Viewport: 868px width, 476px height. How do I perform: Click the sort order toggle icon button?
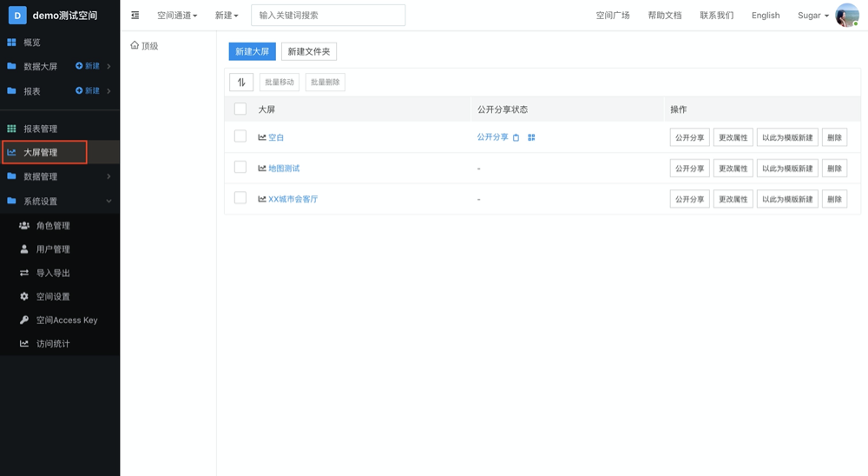coord(241,83)
